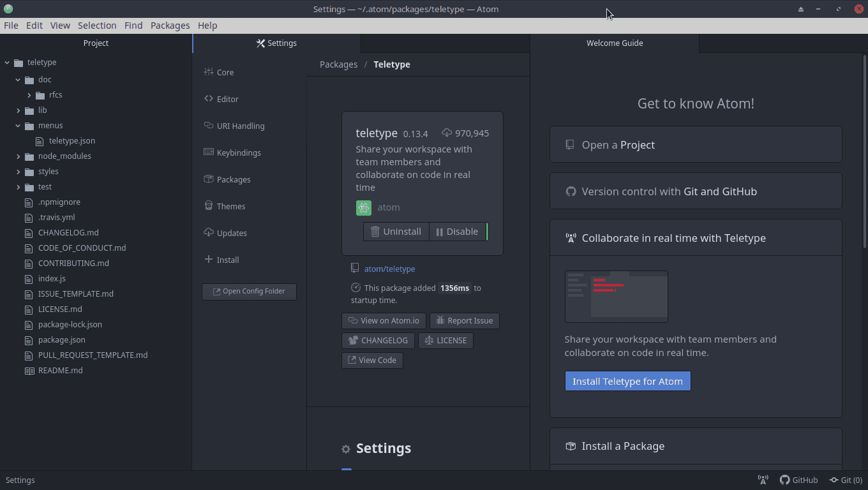Go back to Packages via breadcrumb
The width and height of the screenshot is (868, 490).
[338, 64]
